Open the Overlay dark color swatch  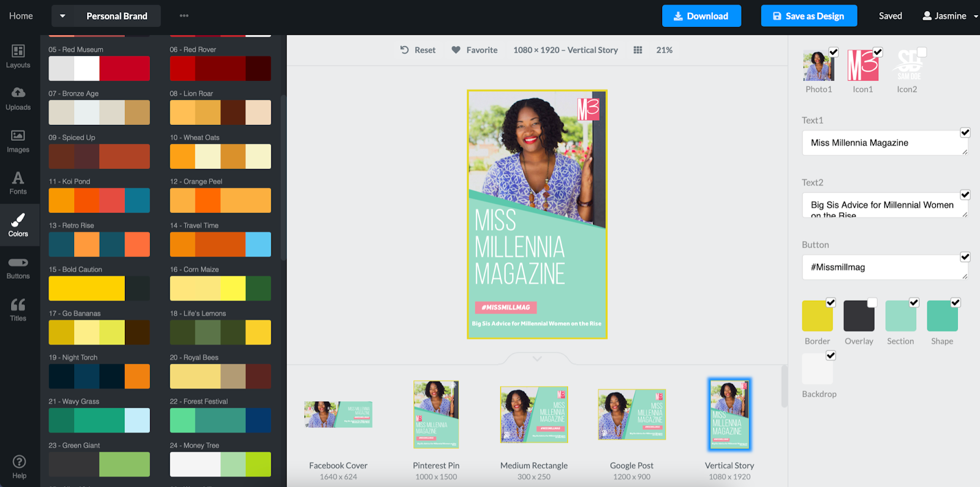coord(859,315)
